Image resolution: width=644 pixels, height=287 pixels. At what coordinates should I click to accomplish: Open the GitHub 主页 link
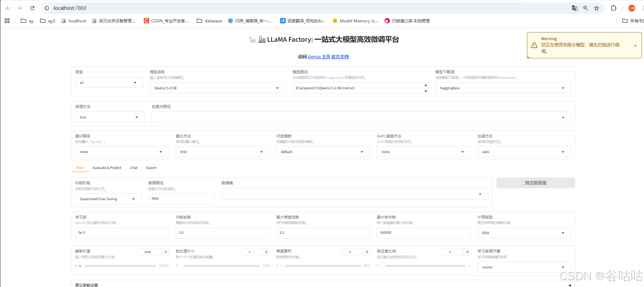[319, 57]
